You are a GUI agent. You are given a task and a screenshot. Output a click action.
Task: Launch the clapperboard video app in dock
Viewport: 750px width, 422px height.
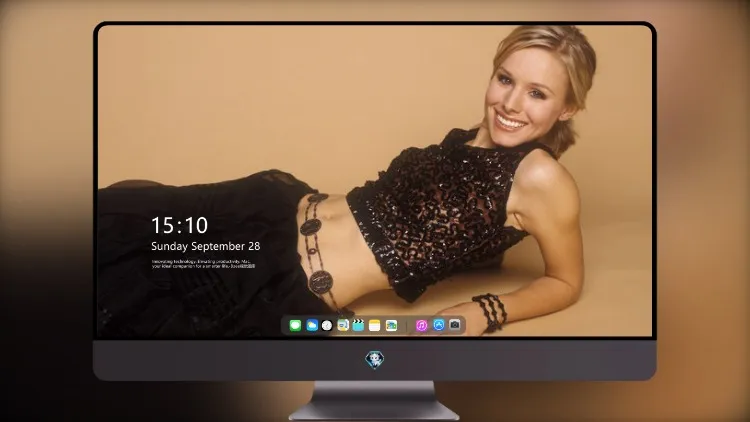coord(358,325)
